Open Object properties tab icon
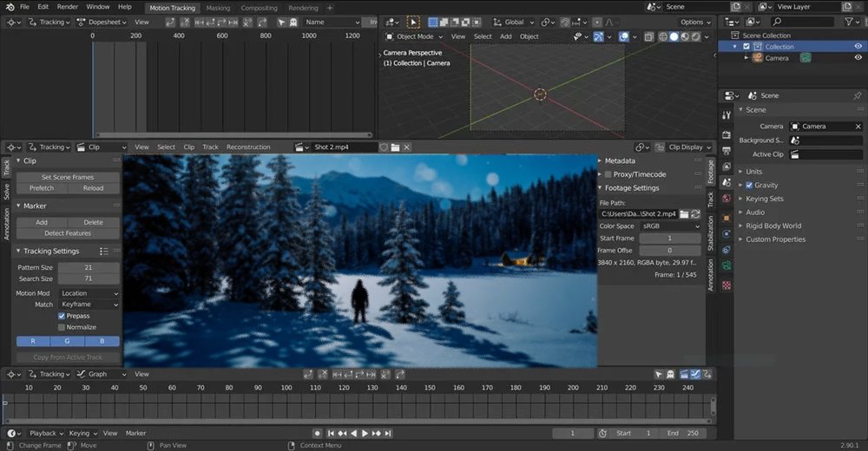The width and height of the screenshot is (868, 451). point(727,218)
